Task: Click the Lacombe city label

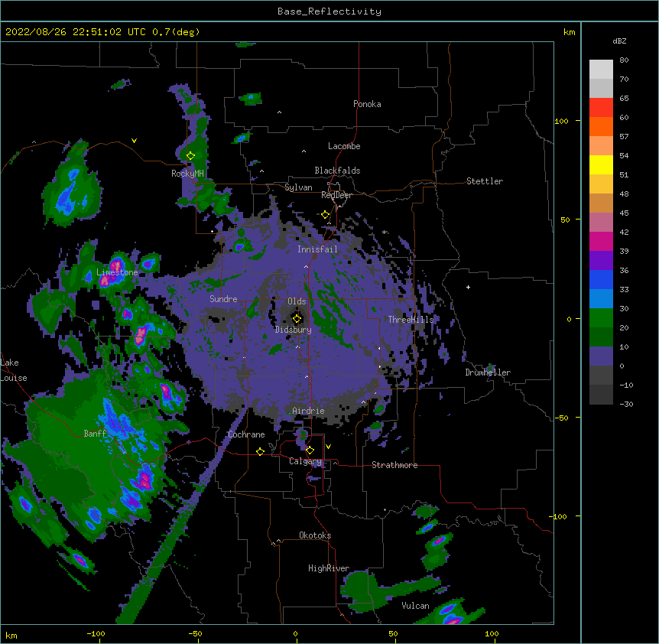Action: coord(344,146)
